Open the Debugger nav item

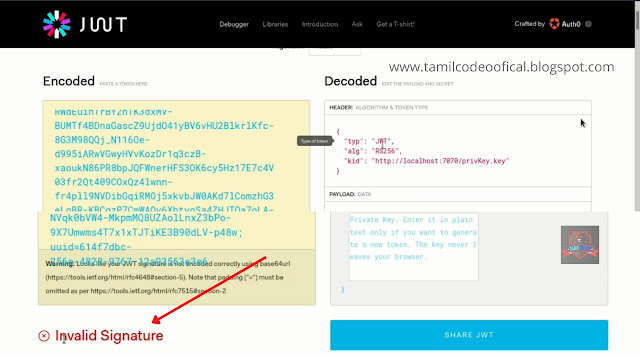pyautogui.click(x=234, y=24)
